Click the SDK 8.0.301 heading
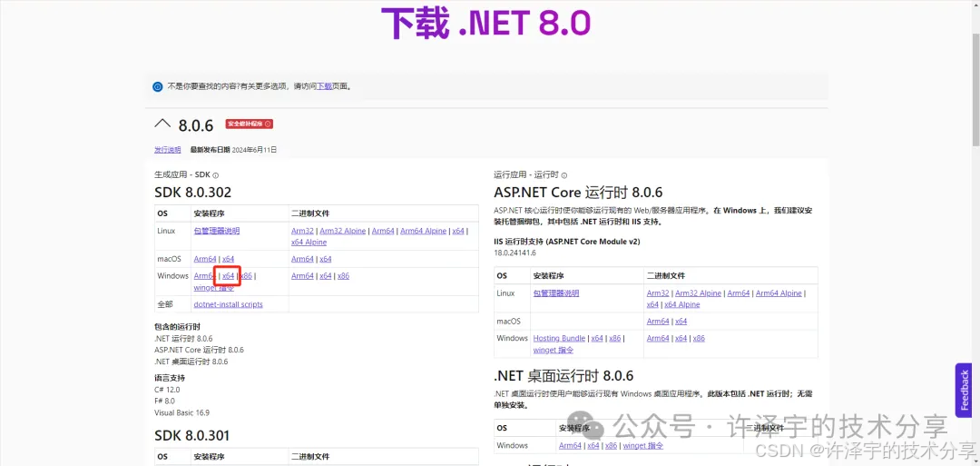 click(x=191, y=435)
